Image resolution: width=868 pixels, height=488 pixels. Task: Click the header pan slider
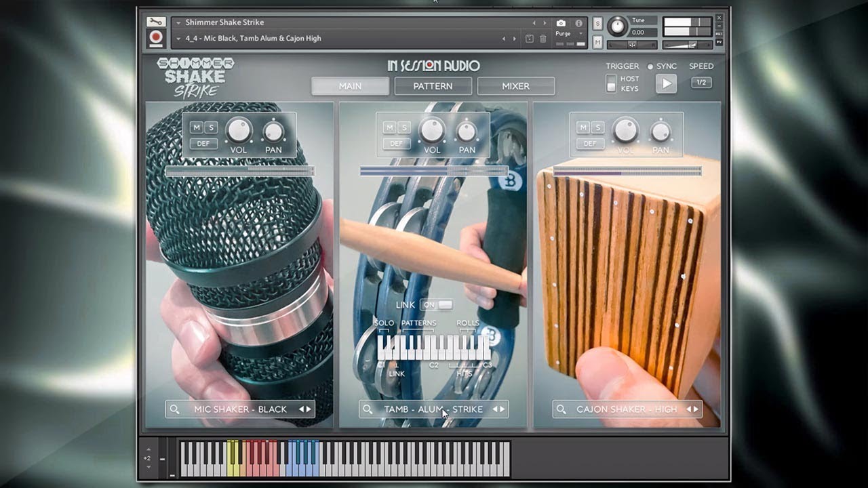[x=632, y=45]
